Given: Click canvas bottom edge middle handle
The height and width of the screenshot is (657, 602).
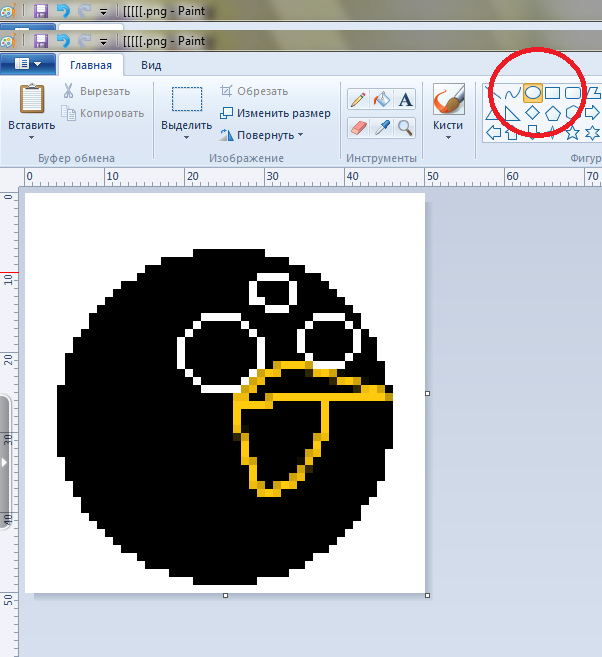Looking at the screenshot, I should tap(225, 595).
